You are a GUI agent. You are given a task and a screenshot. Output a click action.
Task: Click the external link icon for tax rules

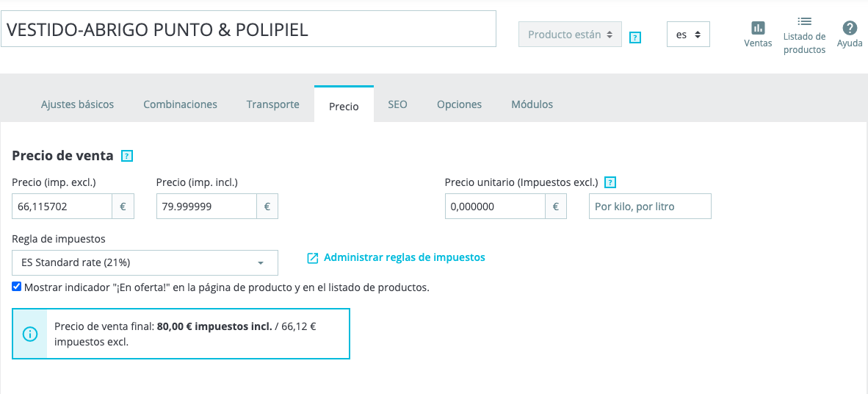313,258
